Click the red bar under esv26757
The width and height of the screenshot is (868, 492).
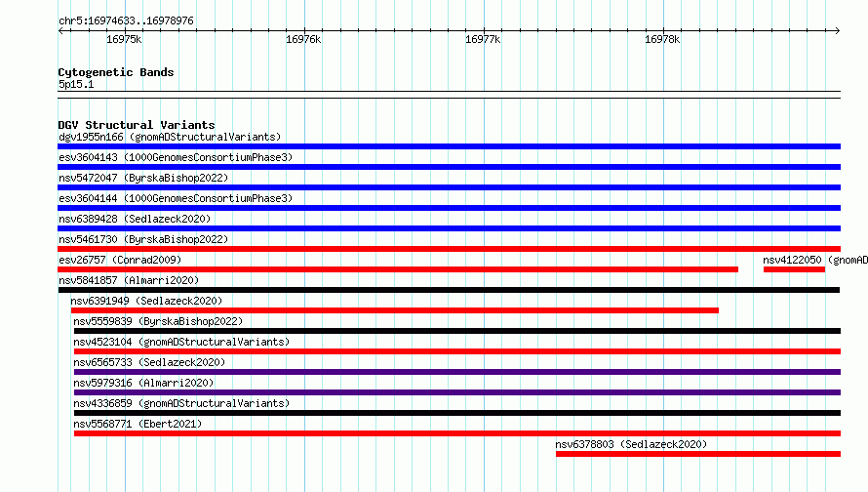click(x=398, y=269)
